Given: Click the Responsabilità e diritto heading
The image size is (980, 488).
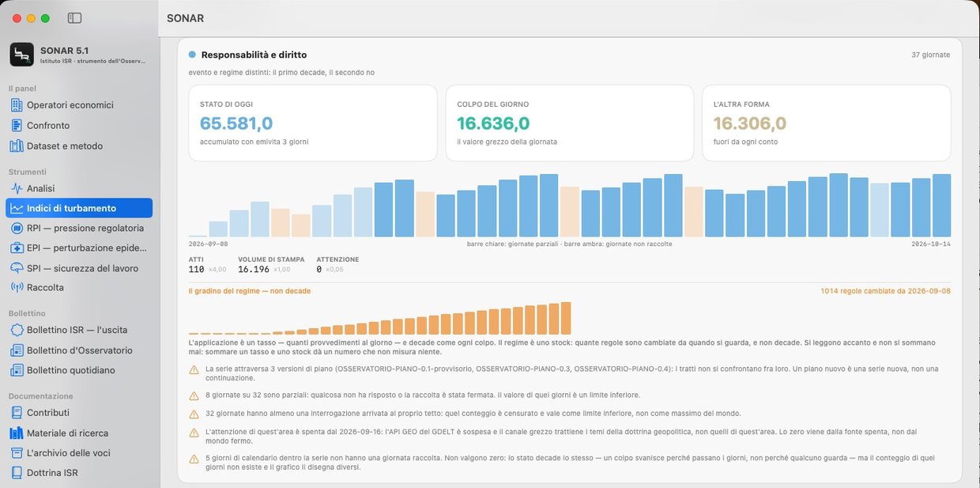Looking at the screenshot, I should coord(254,55).
